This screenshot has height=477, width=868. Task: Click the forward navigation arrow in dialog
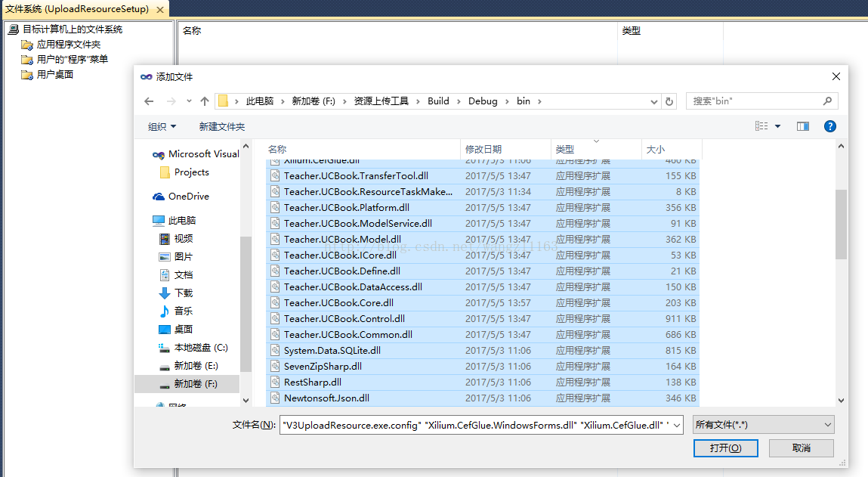coord(171,101)
